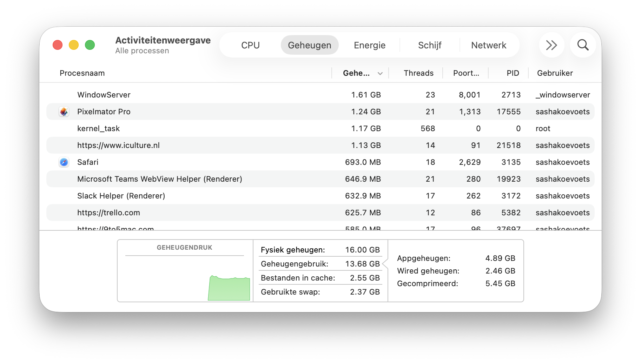Sort by Threads column header
The height and width of the screenshot is (364, 641).
(418, 73)
